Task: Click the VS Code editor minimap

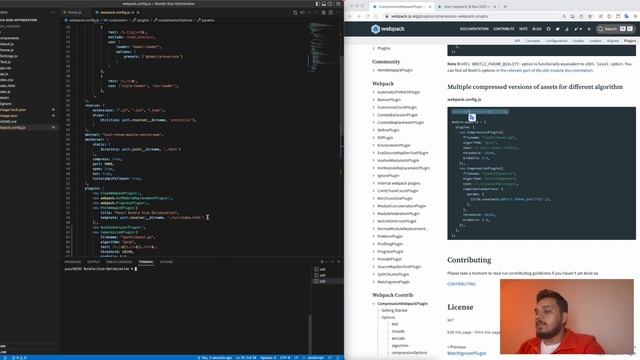Action: pyautogui.click(x=323, y=47)
